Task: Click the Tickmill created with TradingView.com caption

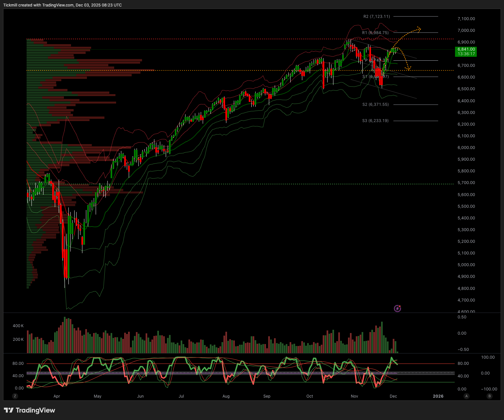Action: click(x=63, y=5)
